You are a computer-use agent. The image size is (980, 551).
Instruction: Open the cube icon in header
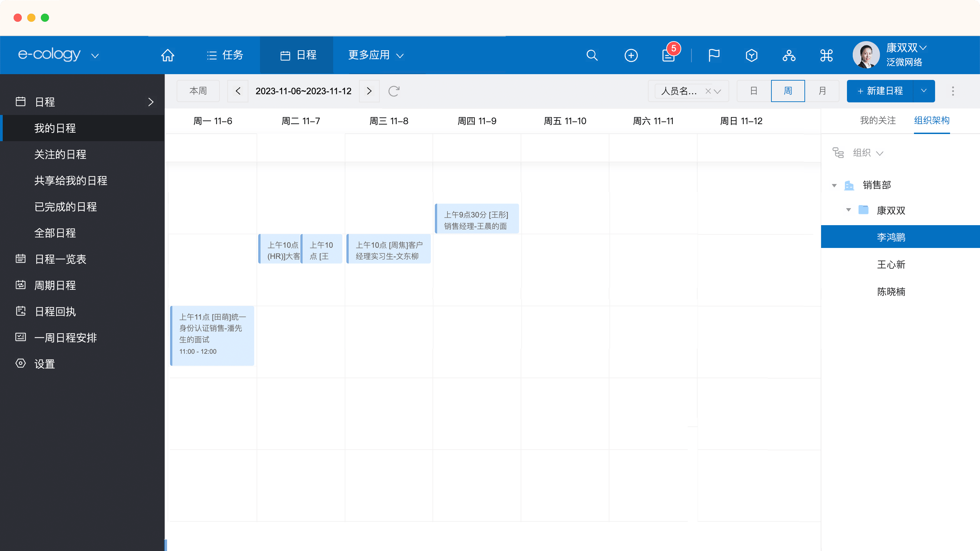point(751,55)
